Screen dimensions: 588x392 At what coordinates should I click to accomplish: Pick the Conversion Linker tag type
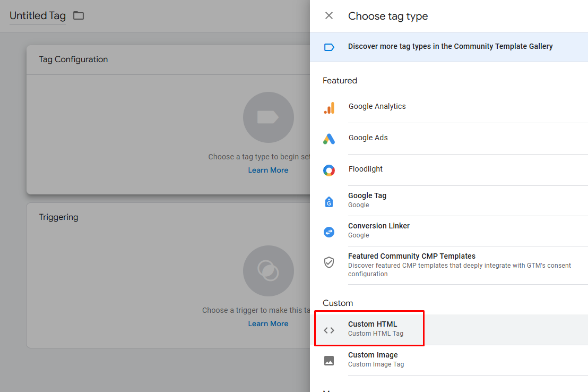pyautogui.click(x=379, y=230)
